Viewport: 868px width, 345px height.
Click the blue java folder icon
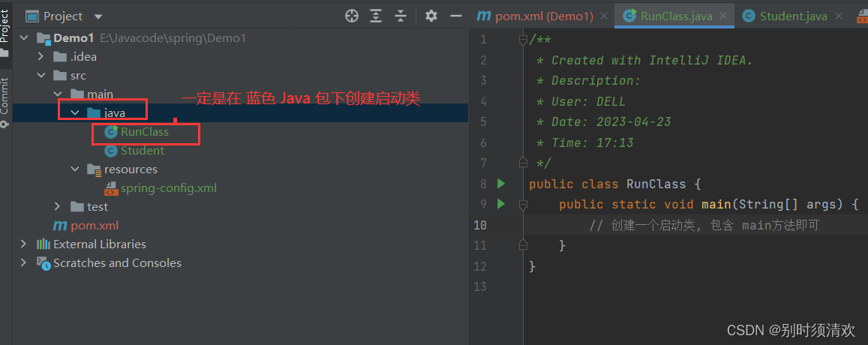click(94, 113)
